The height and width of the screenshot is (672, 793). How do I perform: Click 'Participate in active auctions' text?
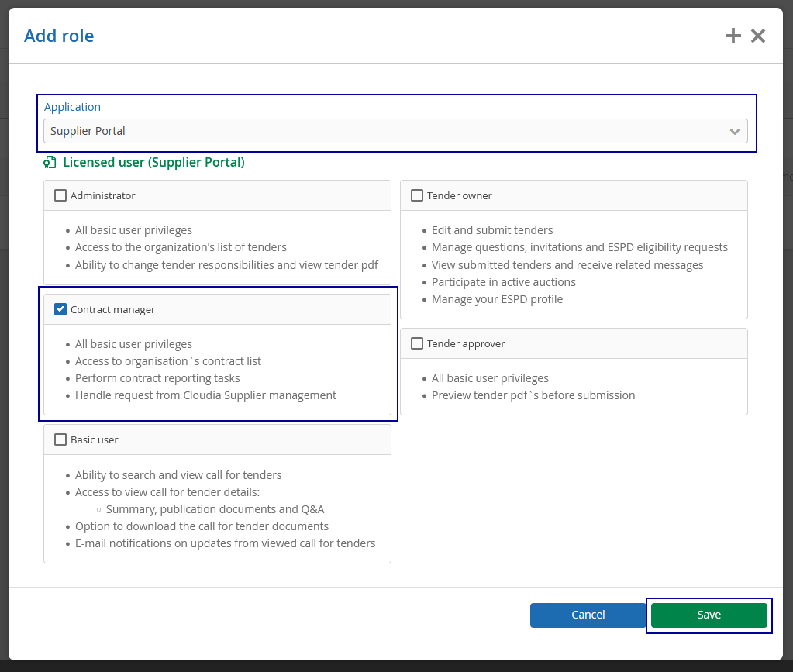click(503, 282)
